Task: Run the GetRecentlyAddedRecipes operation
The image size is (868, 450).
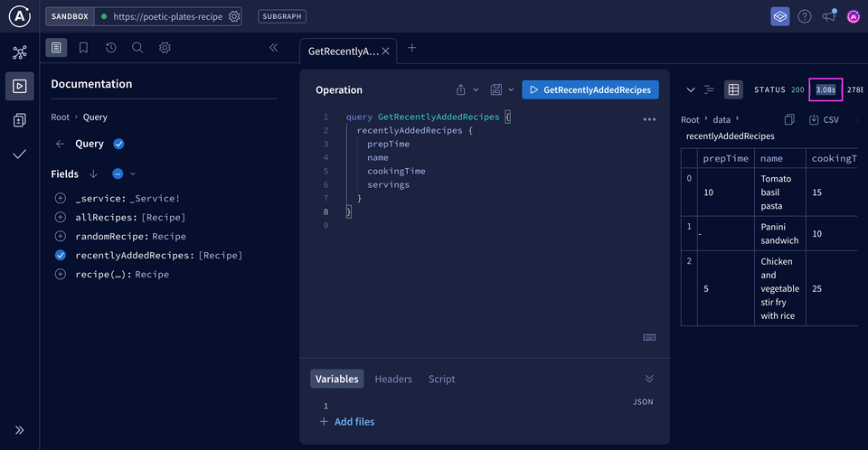Action: [590, 89]
